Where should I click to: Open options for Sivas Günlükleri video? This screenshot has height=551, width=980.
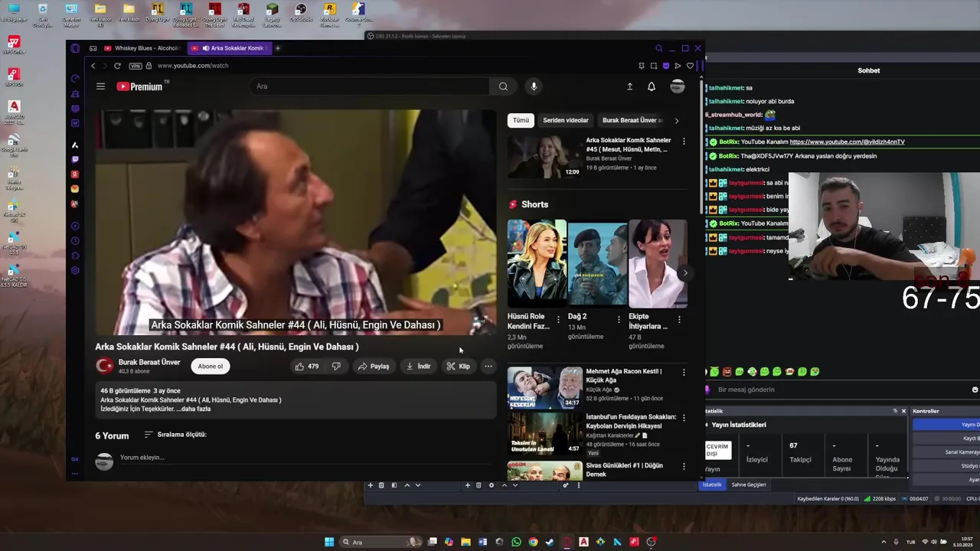684,467
